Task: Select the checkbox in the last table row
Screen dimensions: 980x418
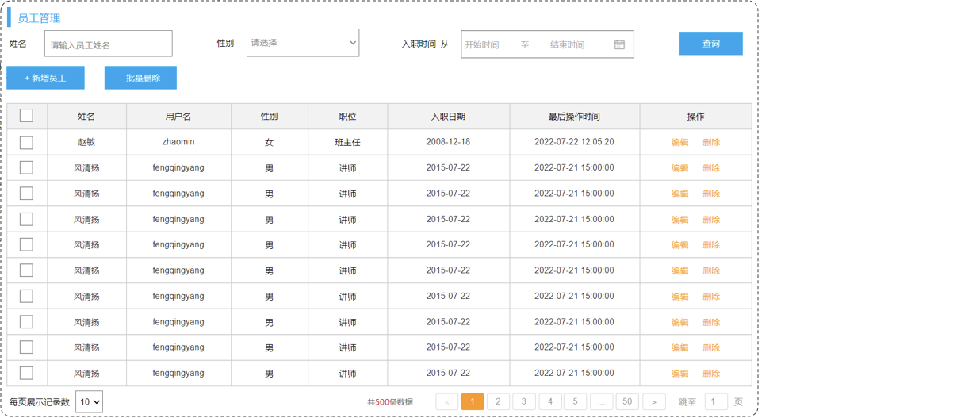Action: coord(26,373)
